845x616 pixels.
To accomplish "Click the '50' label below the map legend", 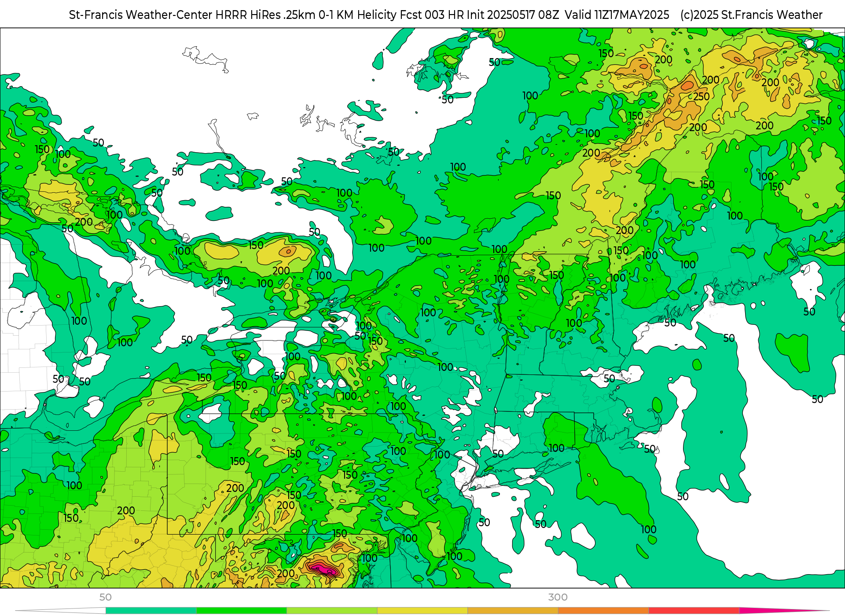I will [106, 597].
